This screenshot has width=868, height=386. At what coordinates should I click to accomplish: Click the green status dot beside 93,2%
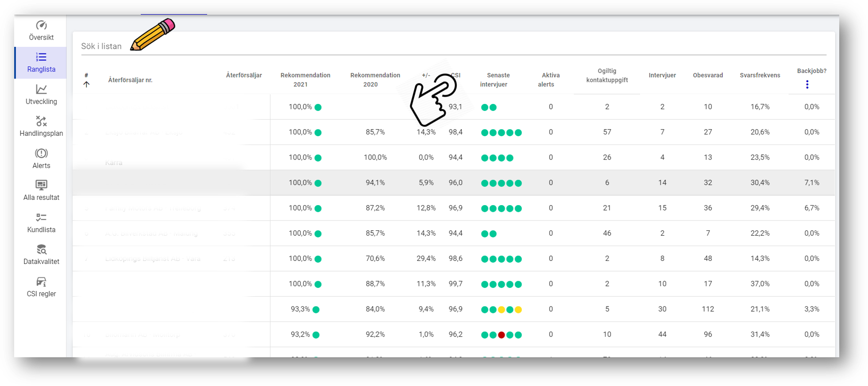point(316,335)
